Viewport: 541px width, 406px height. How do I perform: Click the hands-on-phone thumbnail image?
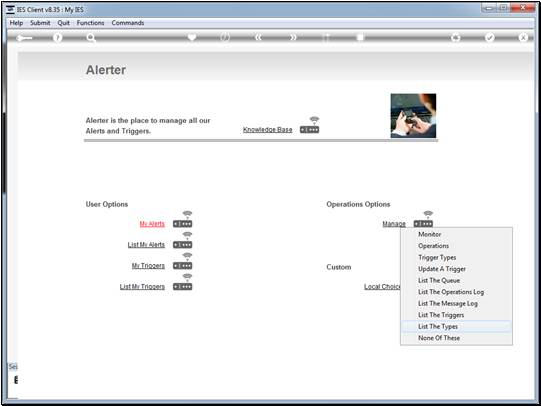[413, 116]
